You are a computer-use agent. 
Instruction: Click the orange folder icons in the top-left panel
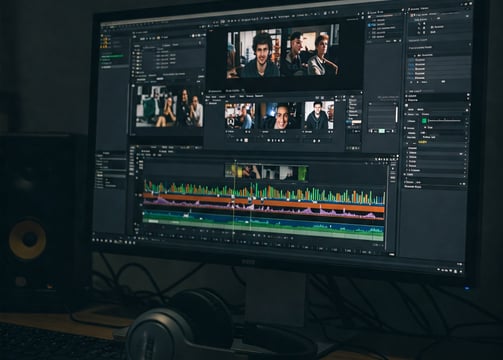pyautogui.click(x=105, y=42)
